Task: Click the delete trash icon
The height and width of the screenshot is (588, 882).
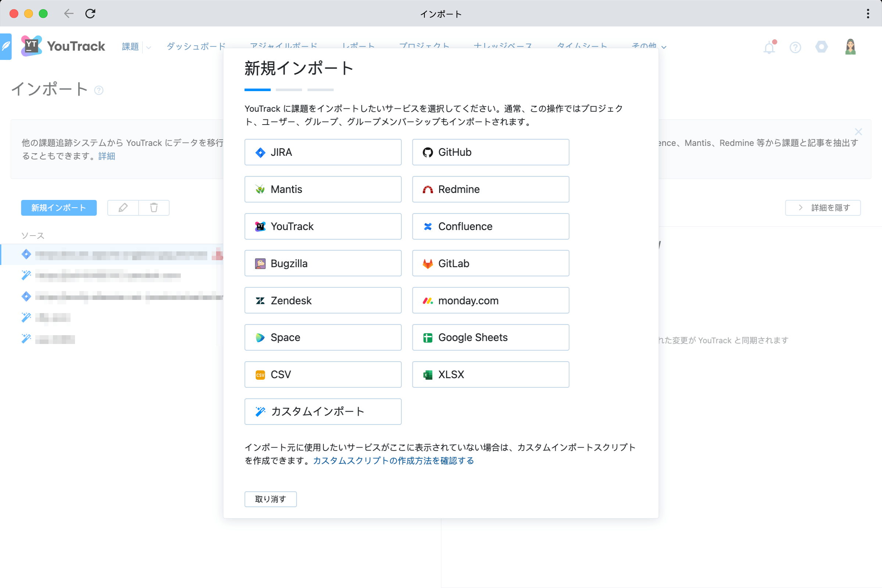Action: click(x=154, y=207)
